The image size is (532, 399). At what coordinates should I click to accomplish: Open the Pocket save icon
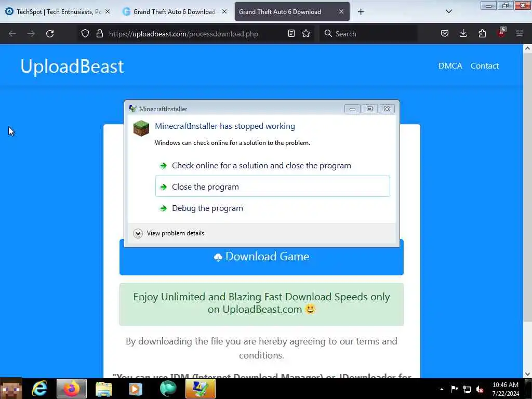pyautogui.click(x=445, y=33)
